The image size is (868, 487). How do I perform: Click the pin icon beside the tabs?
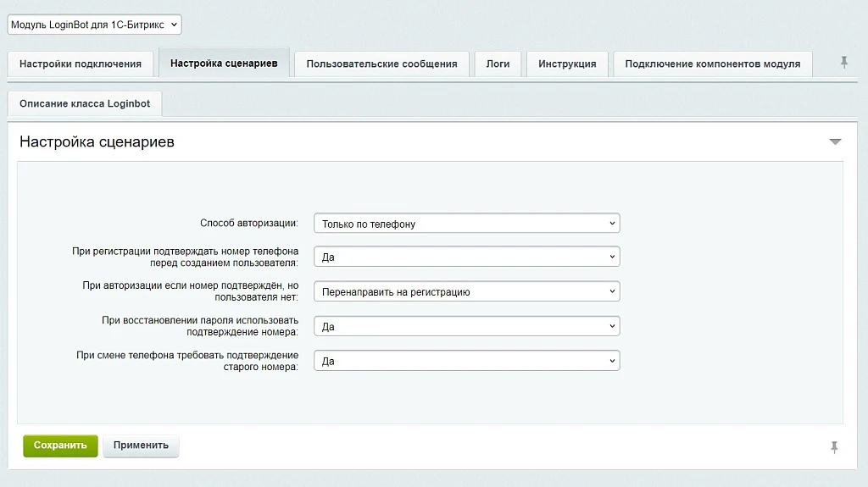(843, 63)
